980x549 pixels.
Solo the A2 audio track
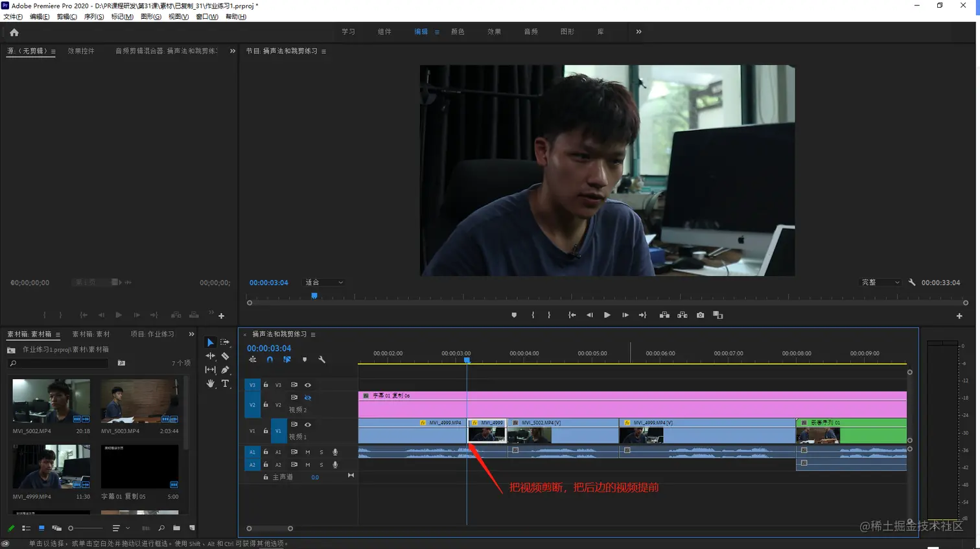point(321,465)
